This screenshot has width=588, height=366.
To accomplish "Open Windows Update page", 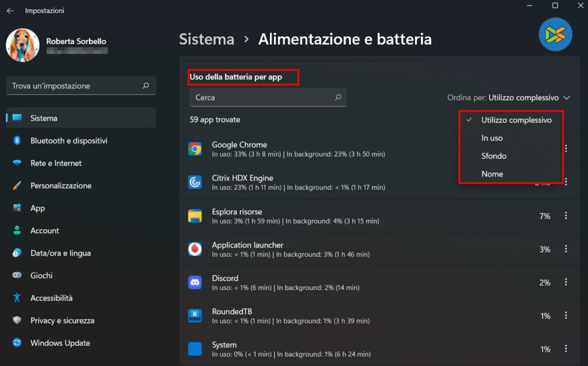I will click(60, 343).
